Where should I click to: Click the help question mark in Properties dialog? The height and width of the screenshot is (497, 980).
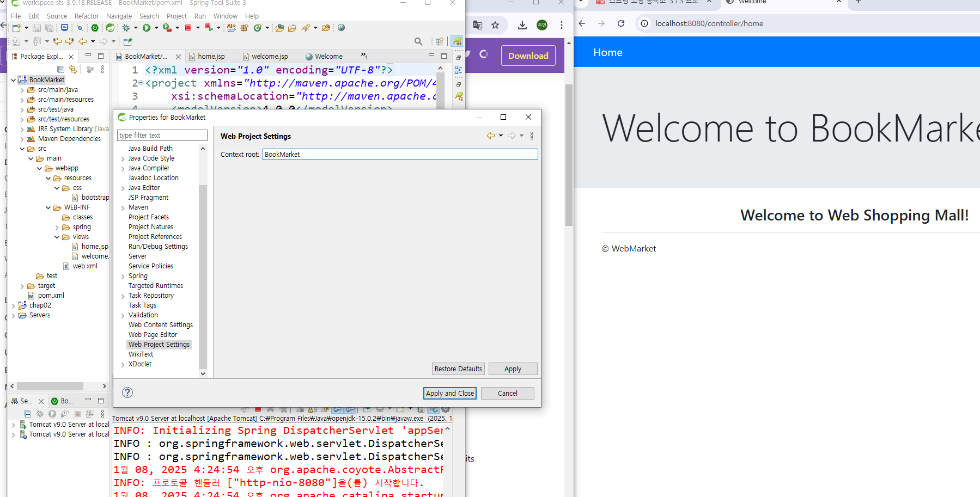pos(127,392)
